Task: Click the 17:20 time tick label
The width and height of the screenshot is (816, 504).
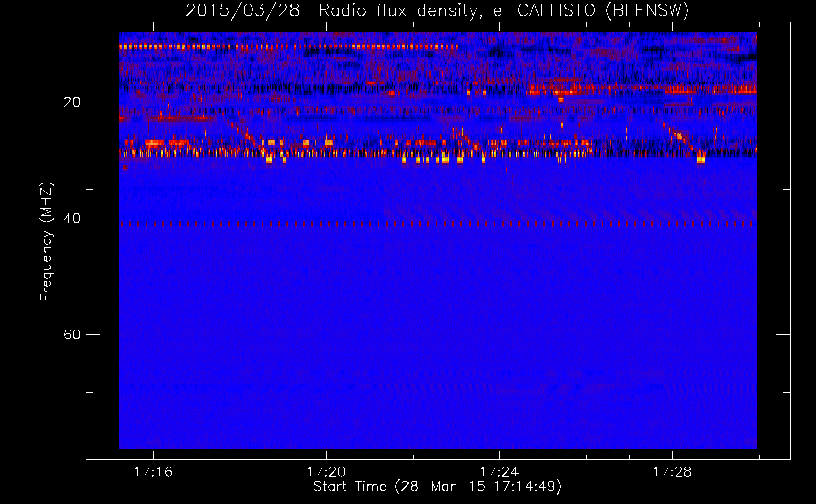Action: [326, 472]
